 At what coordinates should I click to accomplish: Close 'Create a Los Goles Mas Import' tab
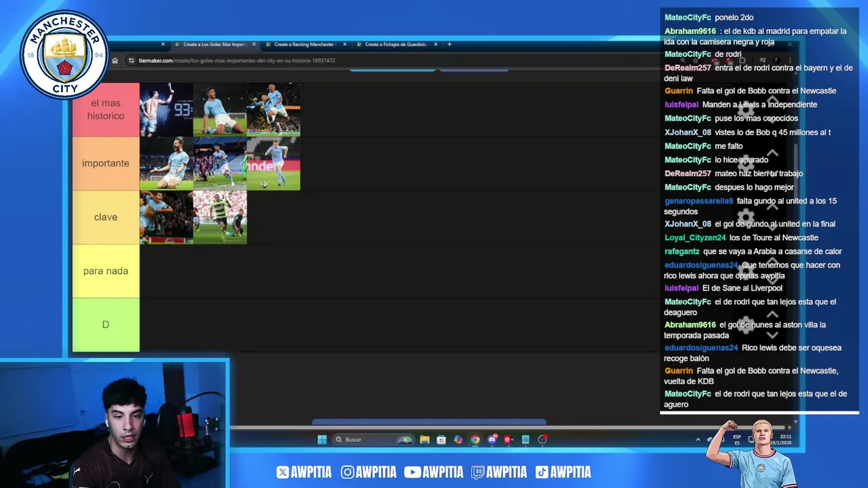(254, 44)
